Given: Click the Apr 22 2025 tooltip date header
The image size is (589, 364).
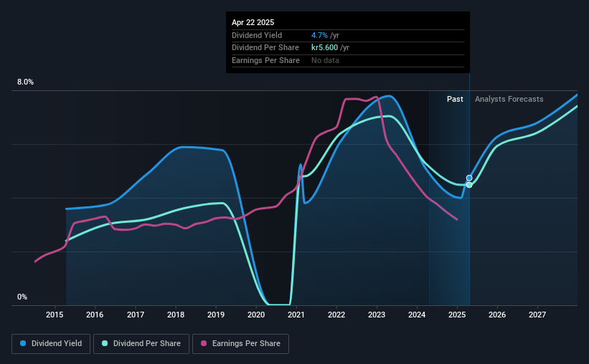Looking at the screenshot, I should tap(253, 22).
